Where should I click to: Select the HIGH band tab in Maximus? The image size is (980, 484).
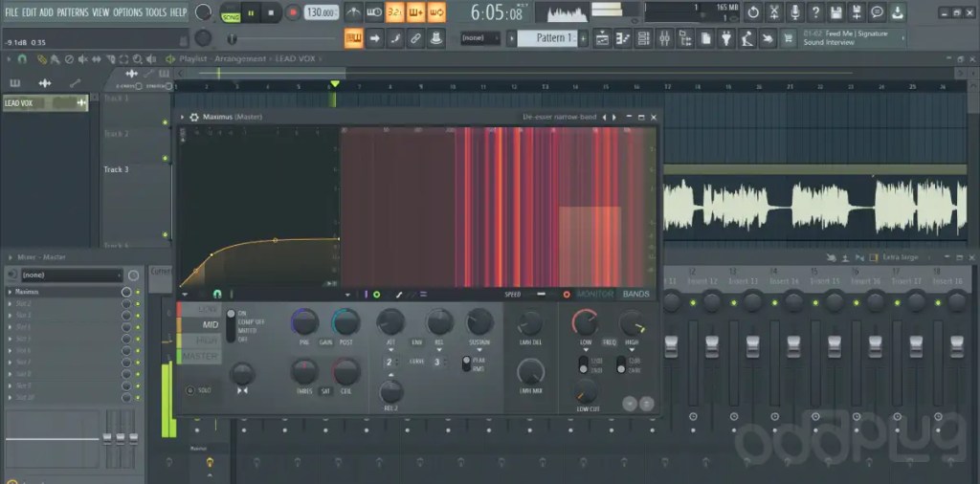pyautogui.click(x=199, y=341)
